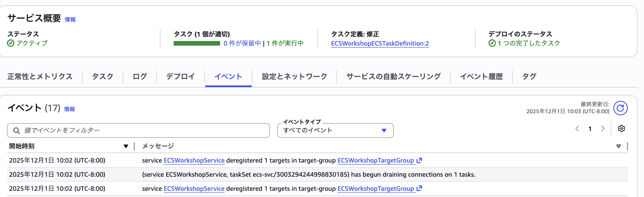Screen dimensions: 644x197
Task: Select the 設定とネットワーク tab
Action: point(294,76)
